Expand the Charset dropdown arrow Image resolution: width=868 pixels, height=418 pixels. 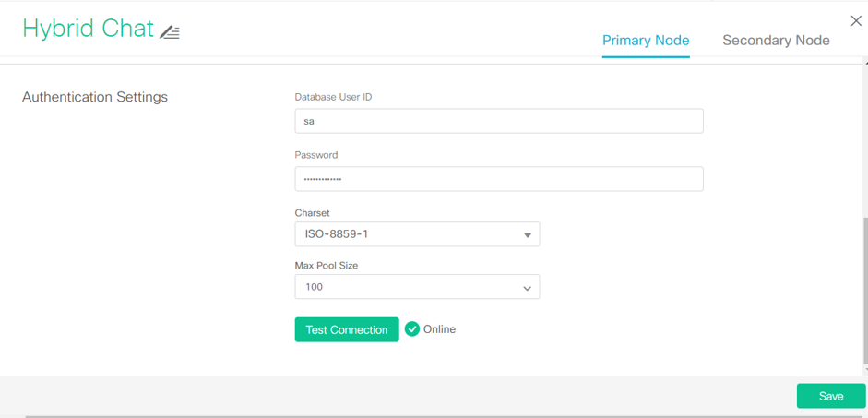[527, 235]
